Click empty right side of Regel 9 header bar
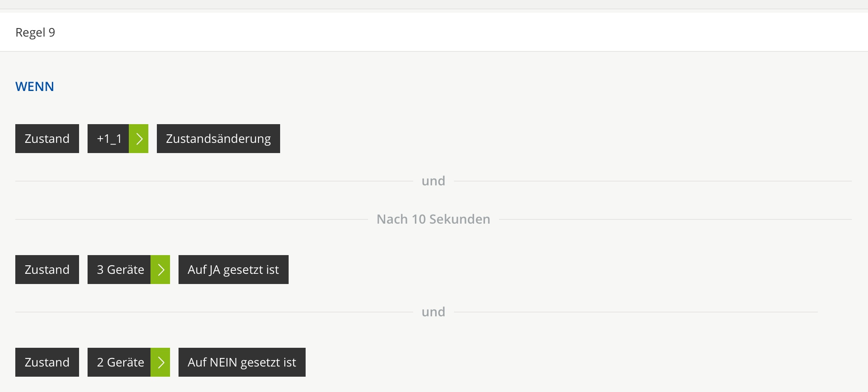Screen dimensions: 868x392 [638, 32]
